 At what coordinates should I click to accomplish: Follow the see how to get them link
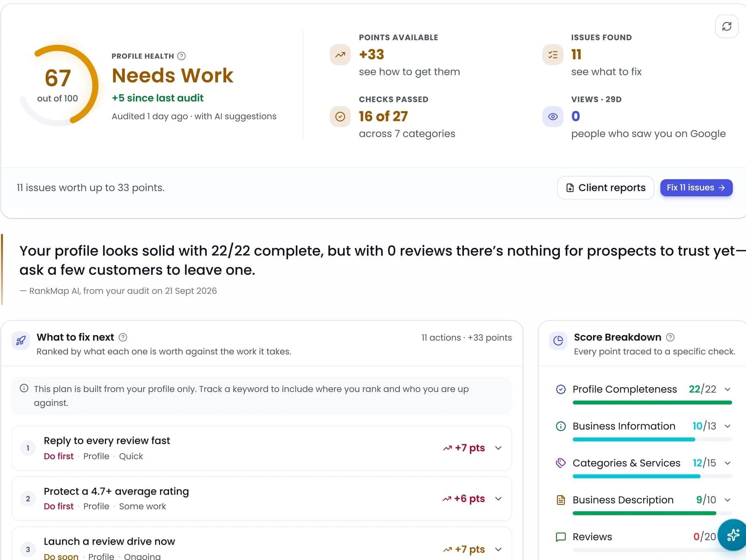pyautogui.click(x=409, y=72)
